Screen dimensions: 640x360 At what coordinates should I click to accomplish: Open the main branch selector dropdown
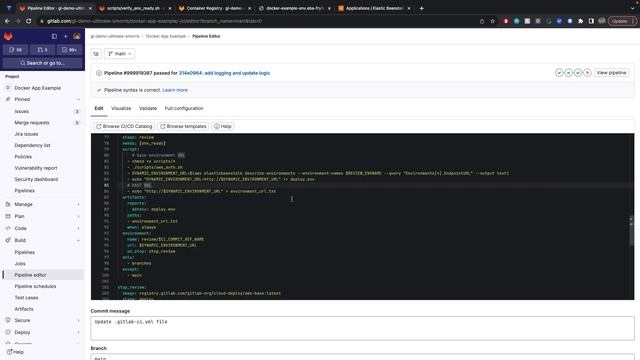point(120,53)
